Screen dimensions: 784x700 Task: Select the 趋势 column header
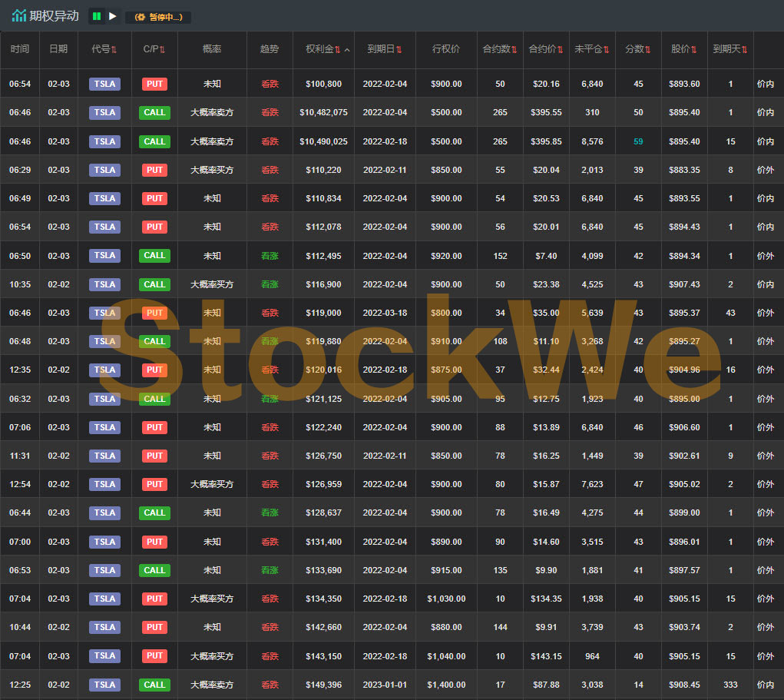click(x=270, y=49)
